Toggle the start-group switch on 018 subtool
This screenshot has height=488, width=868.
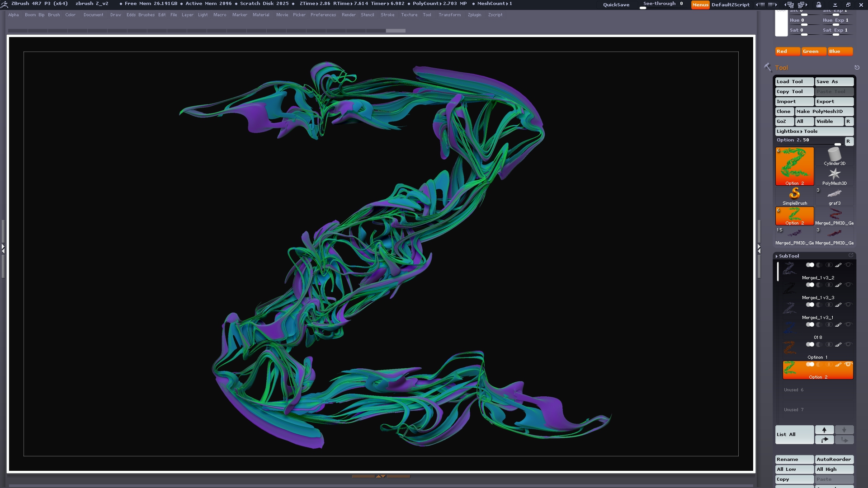[810, 324]
